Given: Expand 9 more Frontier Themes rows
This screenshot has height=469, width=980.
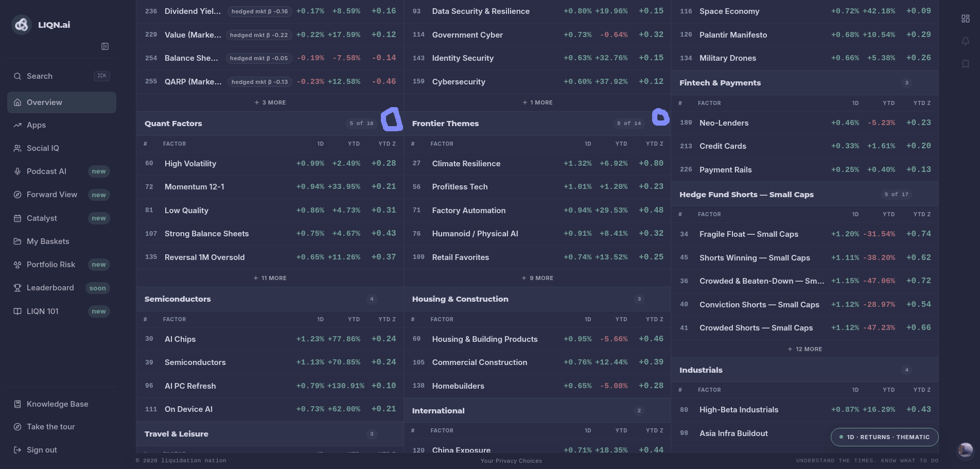Looking at the screenshot, I should pyautogui.click(x=537, y=278).
